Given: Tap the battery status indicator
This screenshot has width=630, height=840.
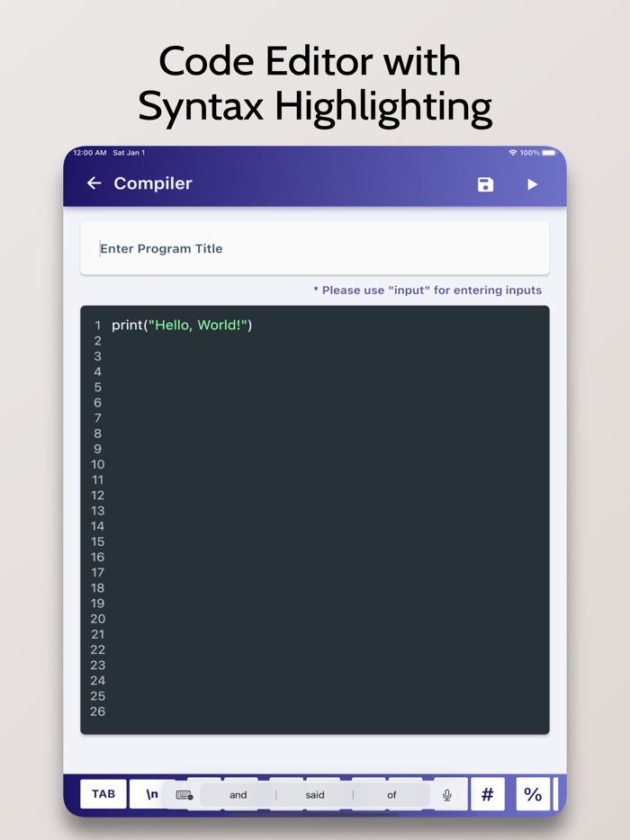Looking at the screenshot, I should point(548,153).
